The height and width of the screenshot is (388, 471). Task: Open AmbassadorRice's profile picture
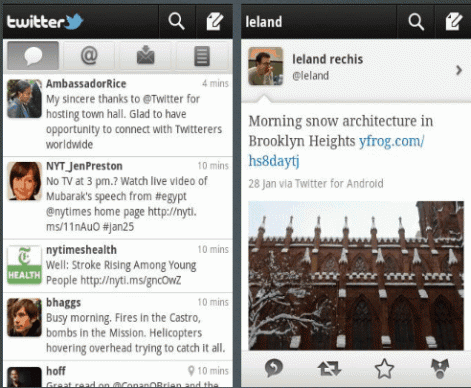coord(24,99)
